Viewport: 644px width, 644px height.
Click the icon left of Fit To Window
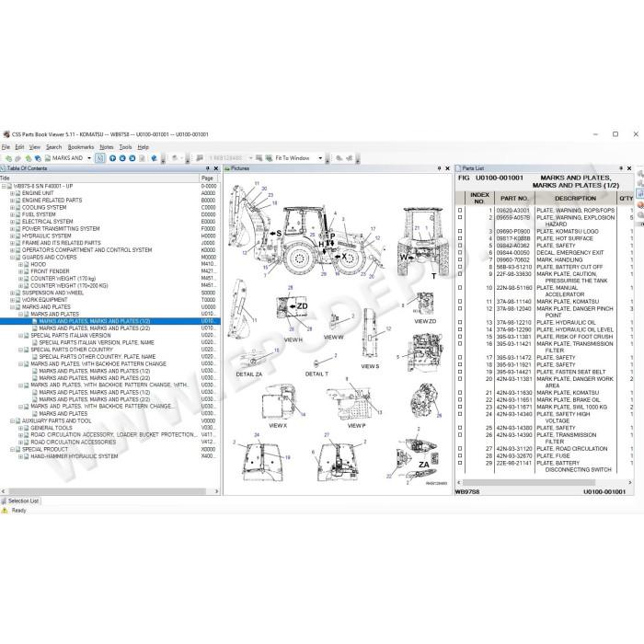pos(269,158)
